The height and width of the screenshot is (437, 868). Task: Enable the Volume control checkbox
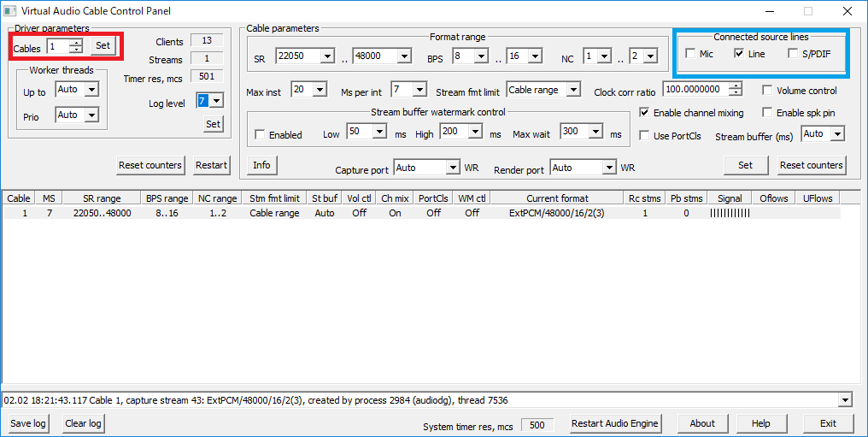(767, 90)
